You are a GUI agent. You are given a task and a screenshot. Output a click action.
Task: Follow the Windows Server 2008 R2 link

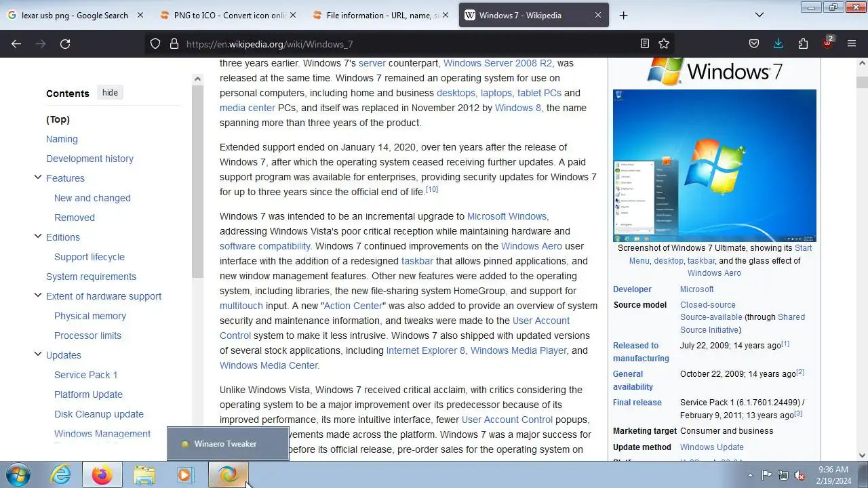[498, 63]
